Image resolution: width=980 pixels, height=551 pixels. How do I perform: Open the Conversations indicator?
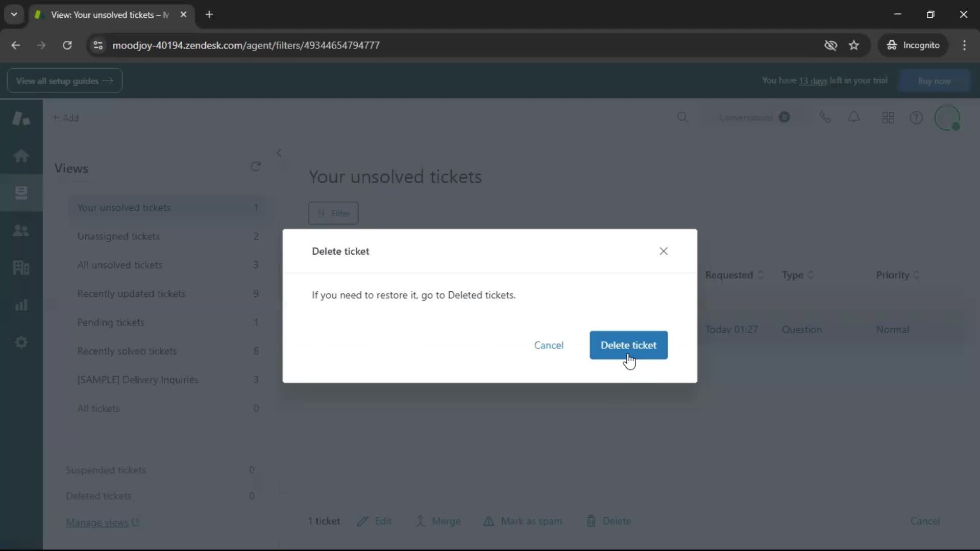[x=754, y=118]
